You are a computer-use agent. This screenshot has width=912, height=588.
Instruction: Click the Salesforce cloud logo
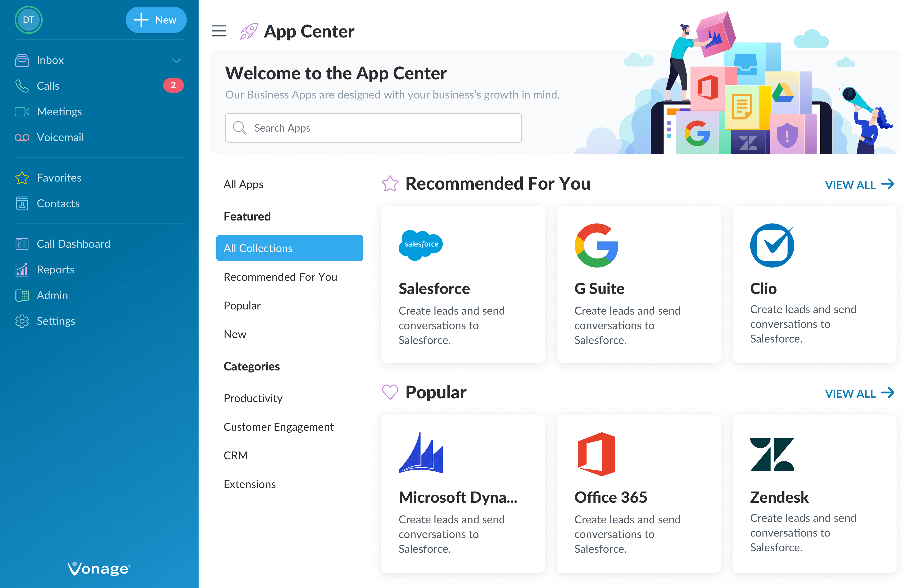[421, 245]
